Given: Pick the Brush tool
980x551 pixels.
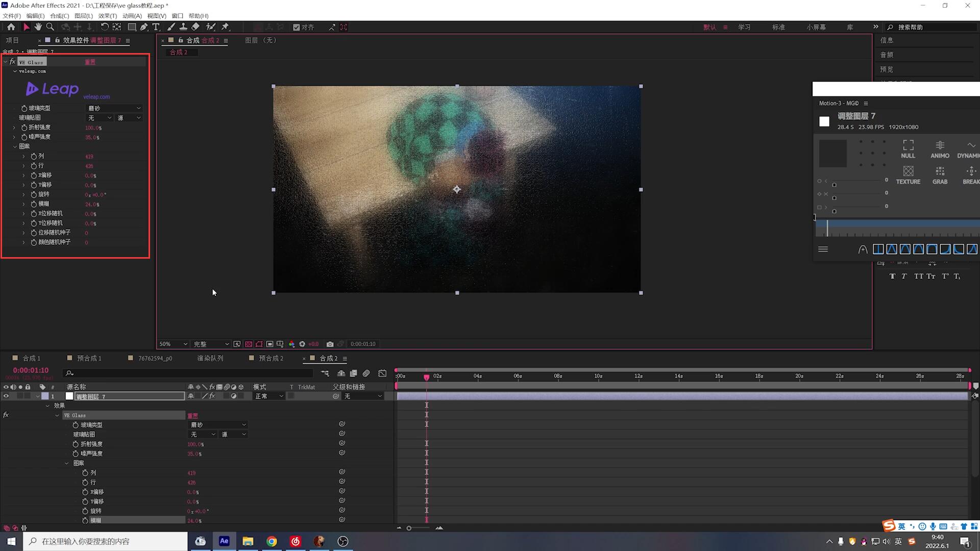Looking at the screenshot, I should point(171,27).
